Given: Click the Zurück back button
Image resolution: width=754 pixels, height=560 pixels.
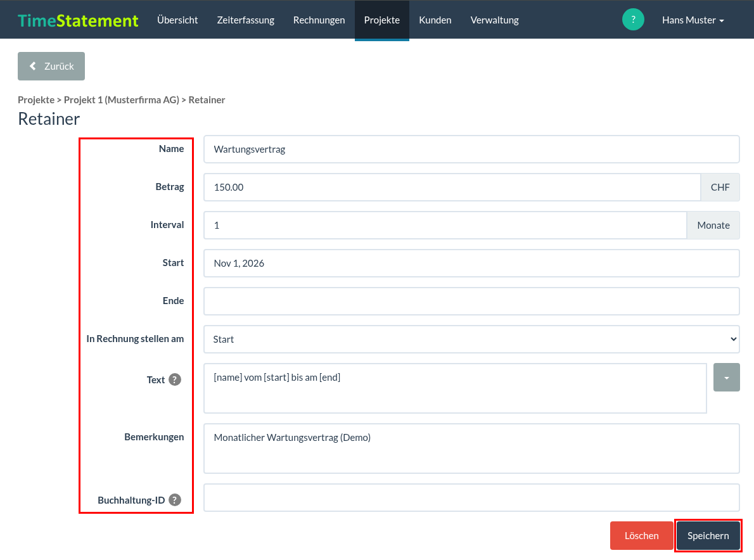Looking at the screenshot, I should click(x=51, y=67).
